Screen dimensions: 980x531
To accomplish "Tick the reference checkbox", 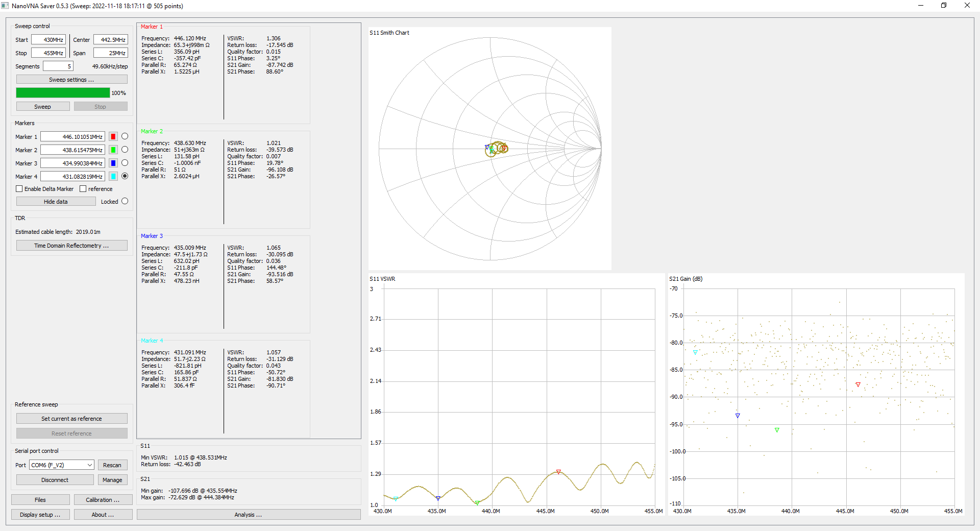I will click(x=83, y=189).
